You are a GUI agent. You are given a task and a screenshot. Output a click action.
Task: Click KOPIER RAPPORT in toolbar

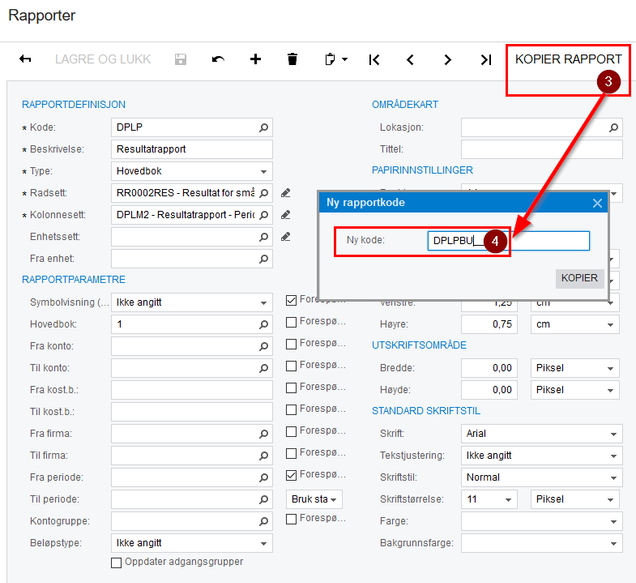568,59
